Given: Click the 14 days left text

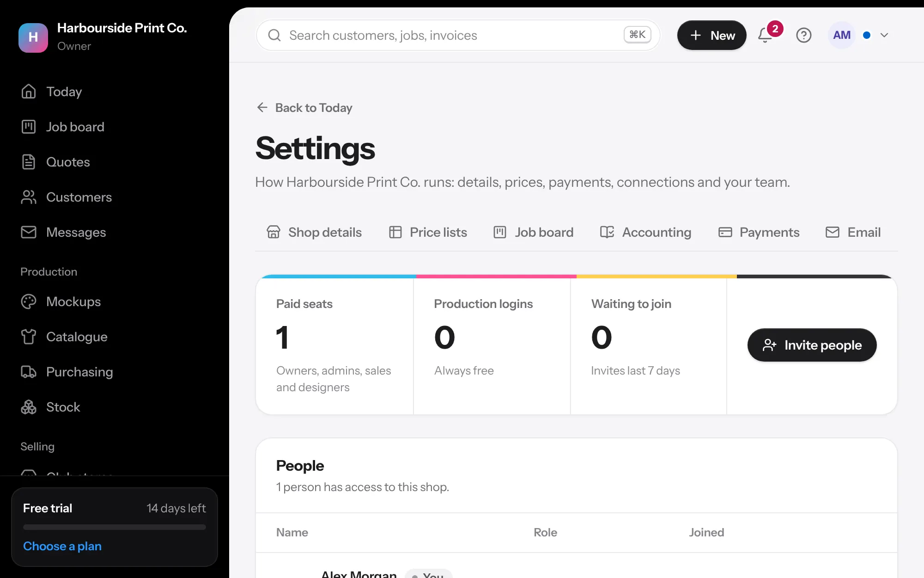Looking at the screenshot, I should pyautogui.click(x=176, y=508).
